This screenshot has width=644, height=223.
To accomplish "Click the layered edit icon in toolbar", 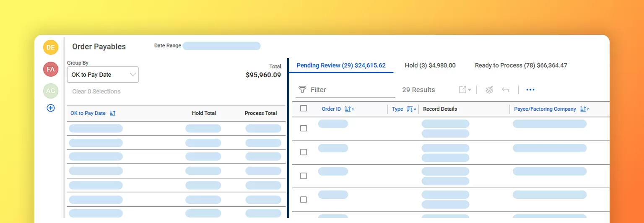I will [489, 90].
